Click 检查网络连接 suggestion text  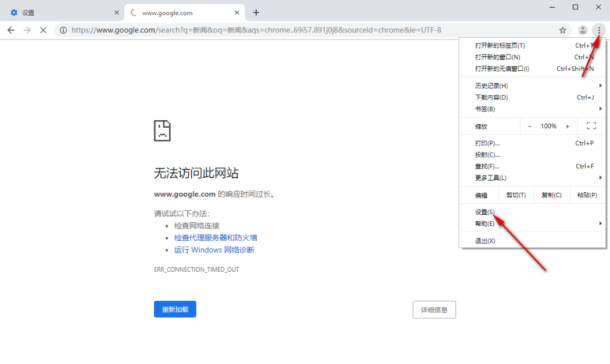click(197, 226)
